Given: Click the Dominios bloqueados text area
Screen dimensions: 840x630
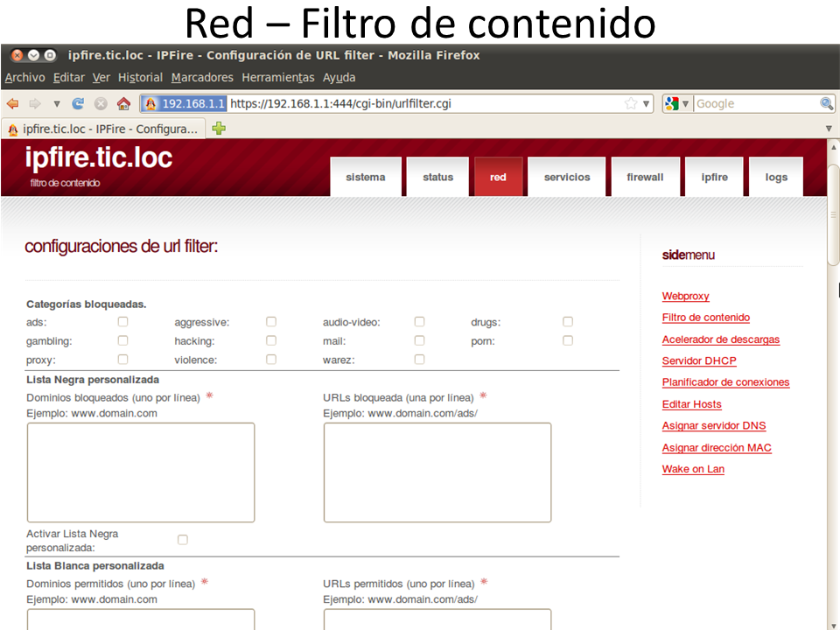Looking at the screenshot, I should point(141,472).
